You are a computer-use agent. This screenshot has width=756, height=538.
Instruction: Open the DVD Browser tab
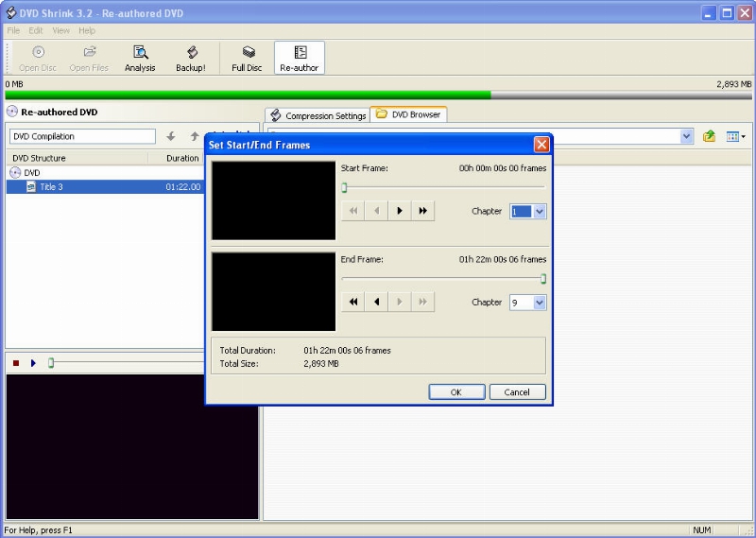tap(408, 114)
